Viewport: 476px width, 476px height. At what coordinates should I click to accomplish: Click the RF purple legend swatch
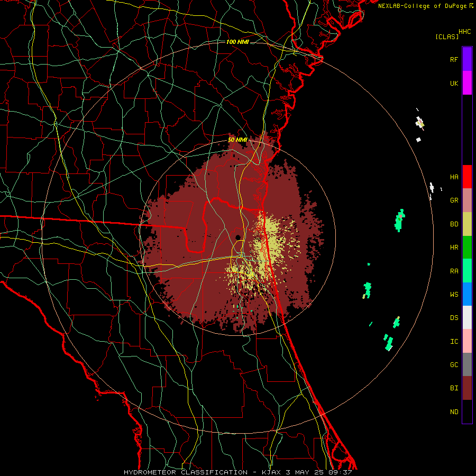tap(467, 59)
